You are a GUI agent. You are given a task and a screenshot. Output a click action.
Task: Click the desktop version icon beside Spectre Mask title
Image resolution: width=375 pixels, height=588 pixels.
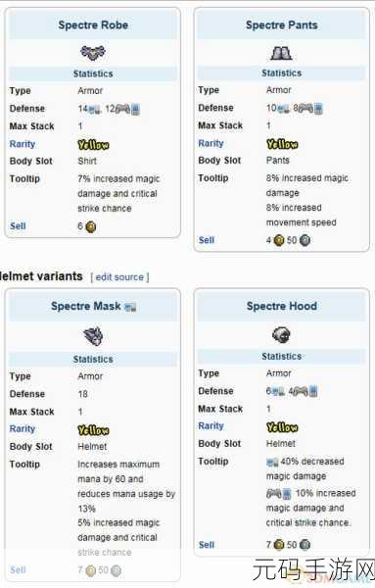130,307
